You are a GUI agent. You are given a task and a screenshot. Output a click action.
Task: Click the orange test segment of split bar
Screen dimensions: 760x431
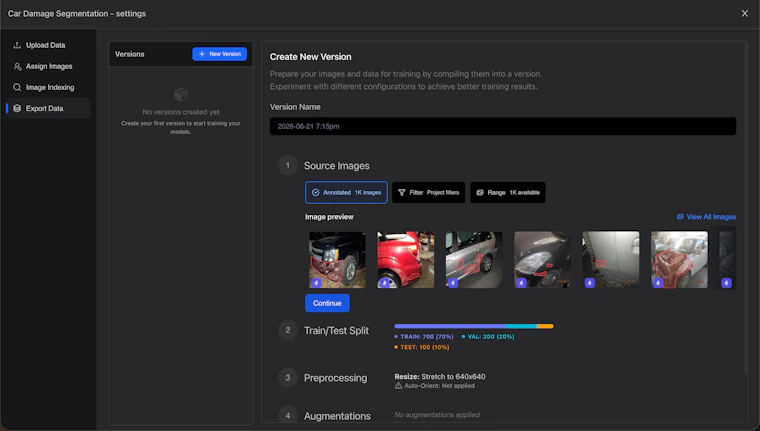(545, 326)
